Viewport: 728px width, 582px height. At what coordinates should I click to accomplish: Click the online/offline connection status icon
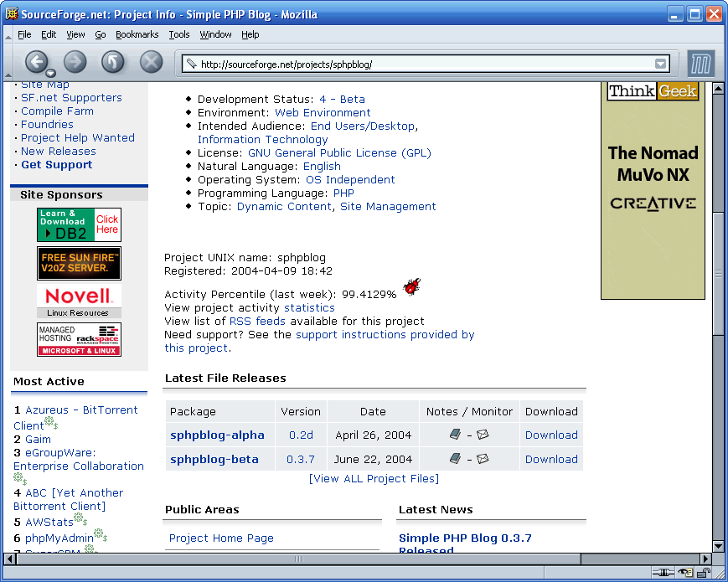pyautogui.click(x=663, y=573)
